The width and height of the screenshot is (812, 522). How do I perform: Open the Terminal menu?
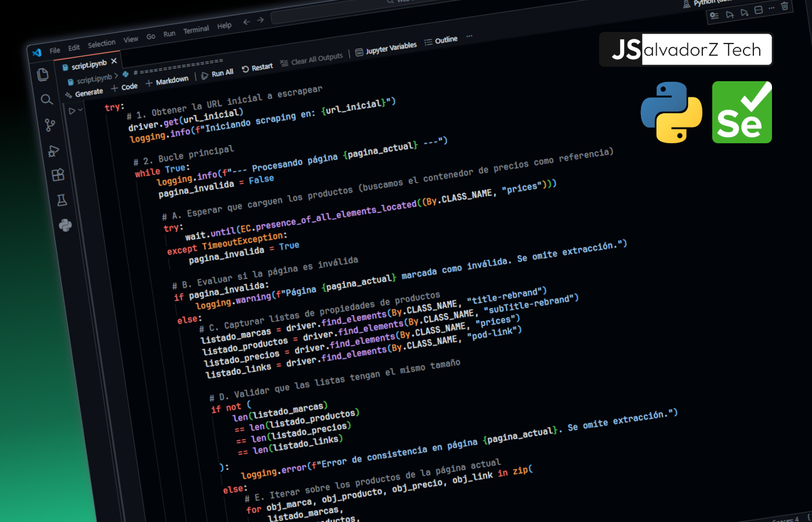pos(196,28)
